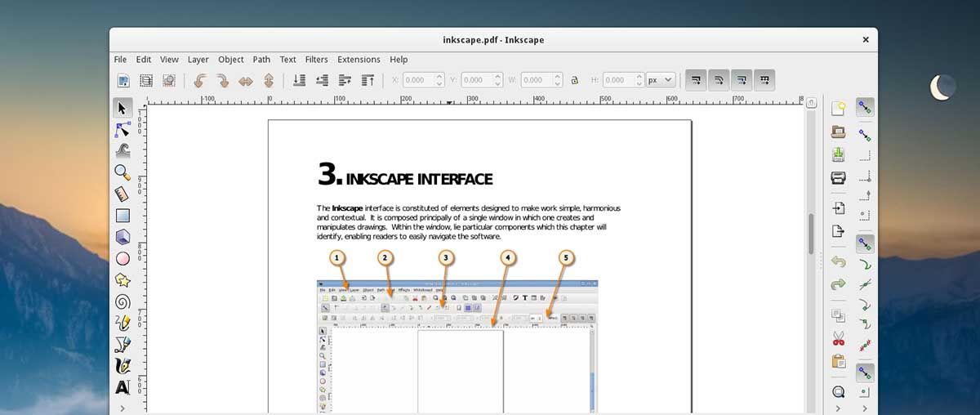Open the Extensions menu

point(359,60)
